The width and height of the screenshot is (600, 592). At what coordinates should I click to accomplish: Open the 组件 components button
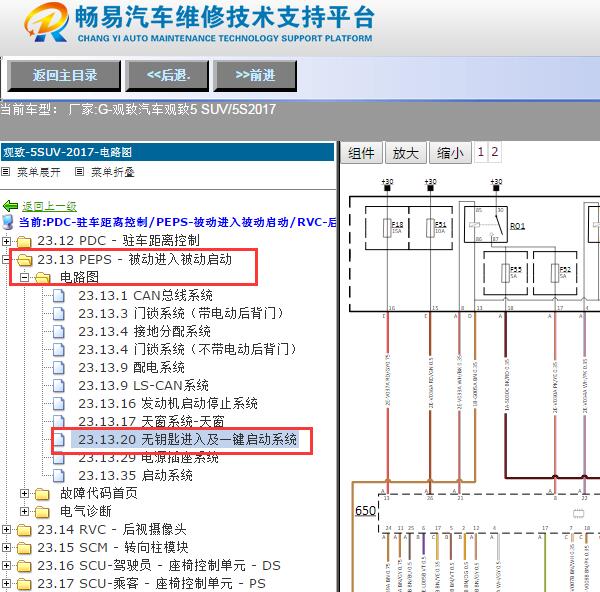361,153
